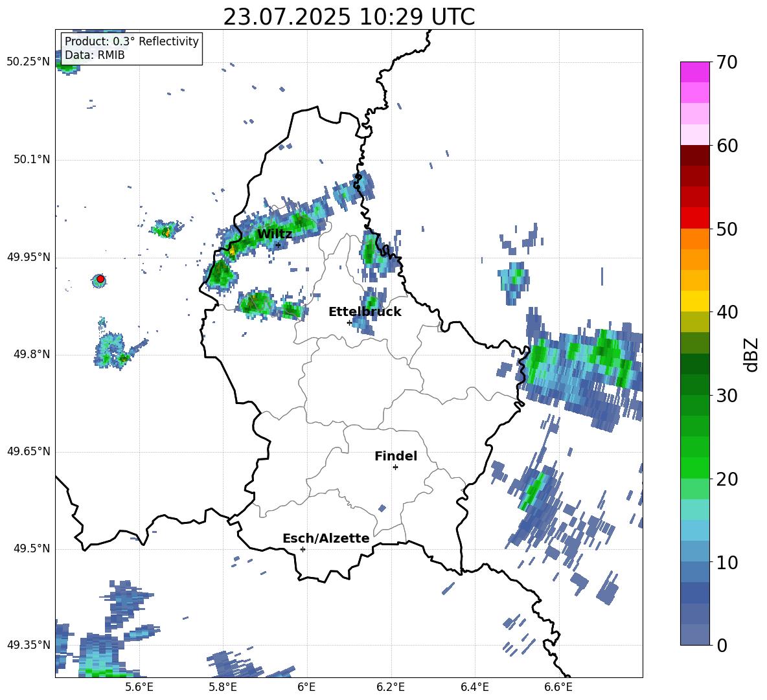Click the Ettelbruck location cross marker
Screen dimensions: 767x700
coord(349,322)
